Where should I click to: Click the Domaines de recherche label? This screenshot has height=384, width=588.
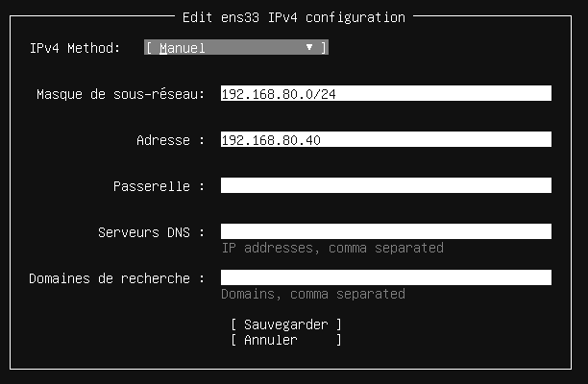pyautogui.click(x=116, y=277)
